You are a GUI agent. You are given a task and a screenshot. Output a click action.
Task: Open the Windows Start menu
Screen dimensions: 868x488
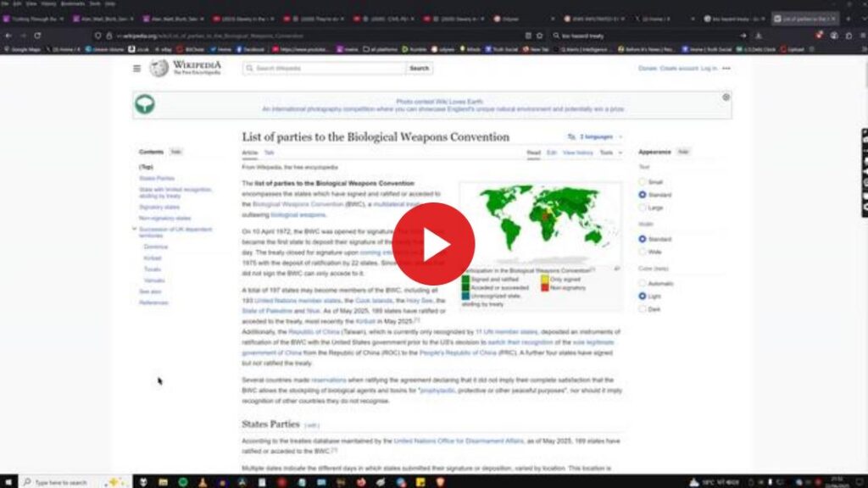8,481
